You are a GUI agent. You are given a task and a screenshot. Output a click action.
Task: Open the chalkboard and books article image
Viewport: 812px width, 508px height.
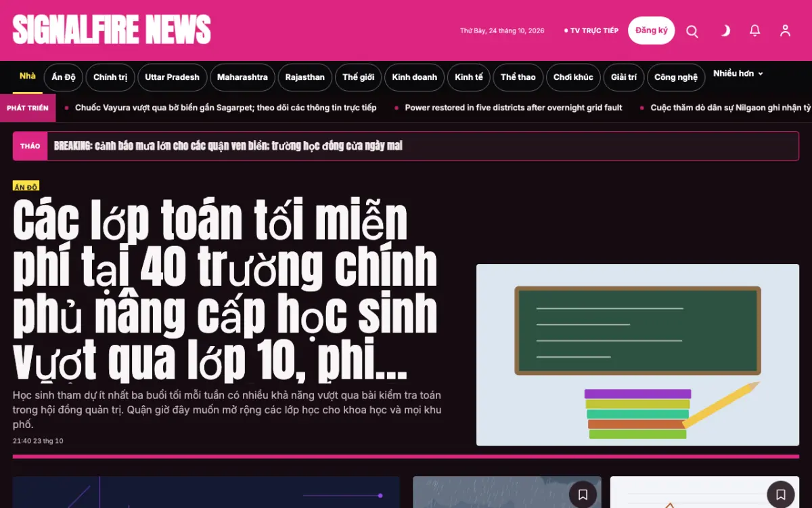click(x=637, y=355)
